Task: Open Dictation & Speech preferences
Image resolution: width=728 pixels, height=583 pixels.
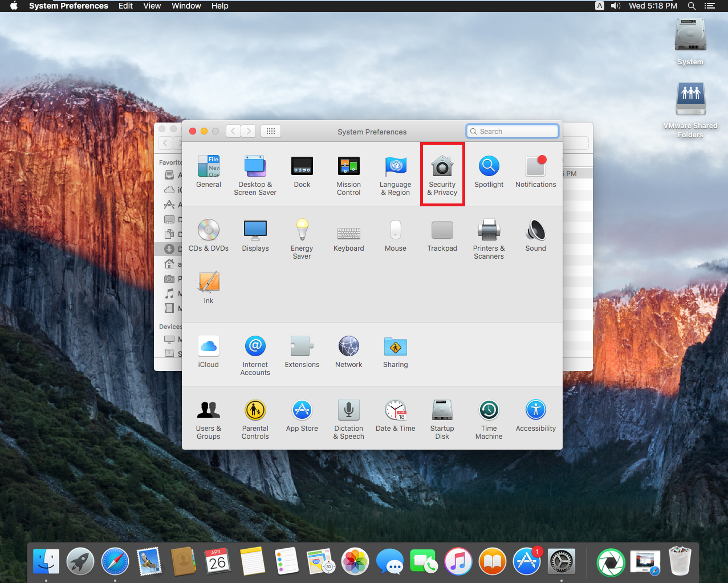Action: (349, 419)
